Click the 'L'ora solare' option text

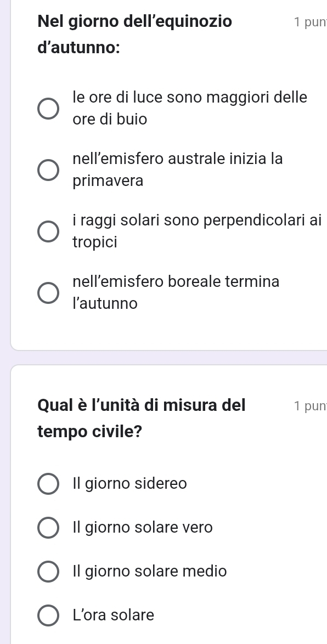(x=114, y=615)
